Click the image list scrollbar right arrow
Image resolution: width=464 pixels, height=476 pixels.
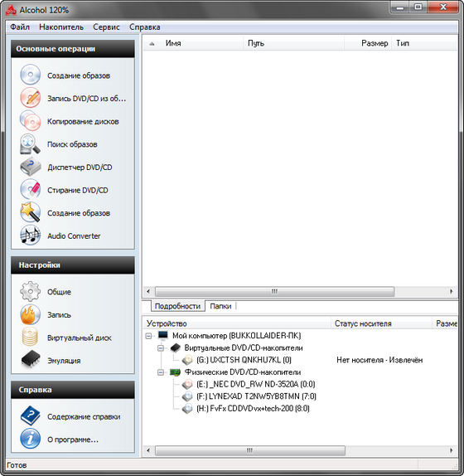(452, 291)
